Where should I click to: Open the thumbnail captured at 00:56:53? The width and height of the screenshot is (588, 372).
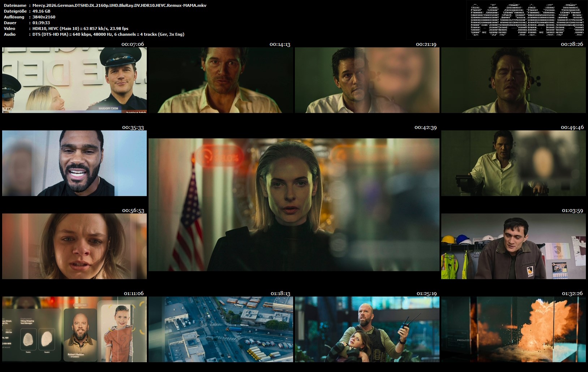[x=74, y=246]
